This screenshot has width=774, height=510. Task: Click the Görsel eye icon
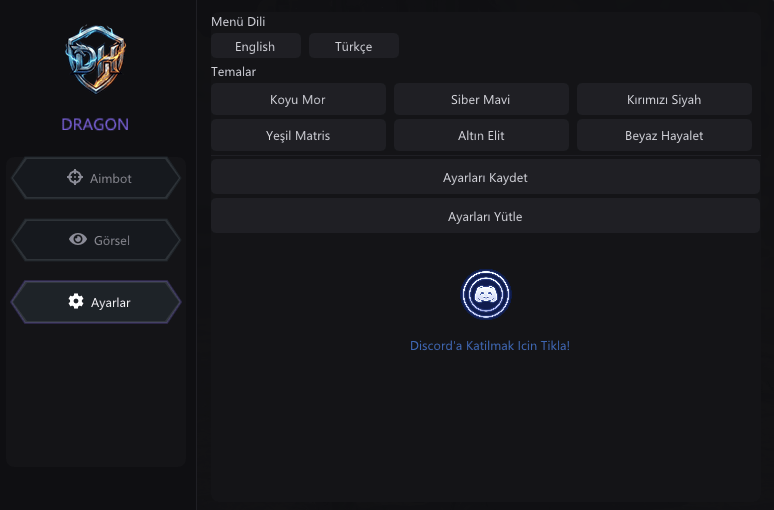77,239
